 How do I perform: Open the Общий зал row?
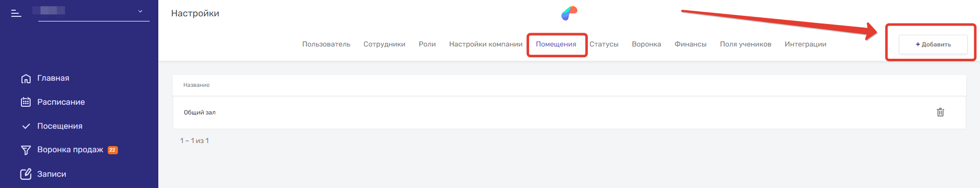pos(569,112)
